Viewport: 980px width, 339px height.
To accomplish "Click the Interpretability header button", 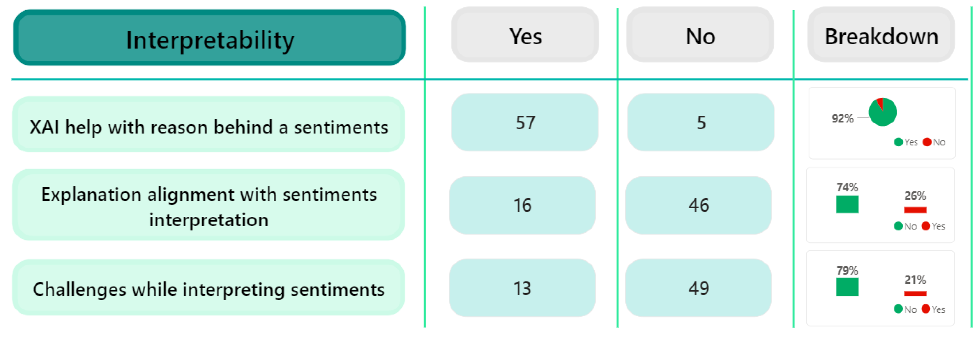I will 209,38.
